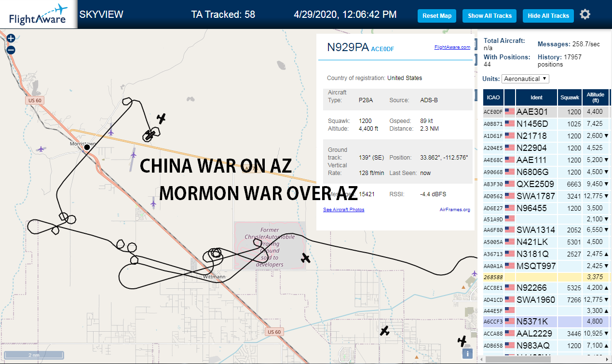Viewport: 612px width, 364px height.
Task: Open the settings gear menu
Action: point(585,14)
